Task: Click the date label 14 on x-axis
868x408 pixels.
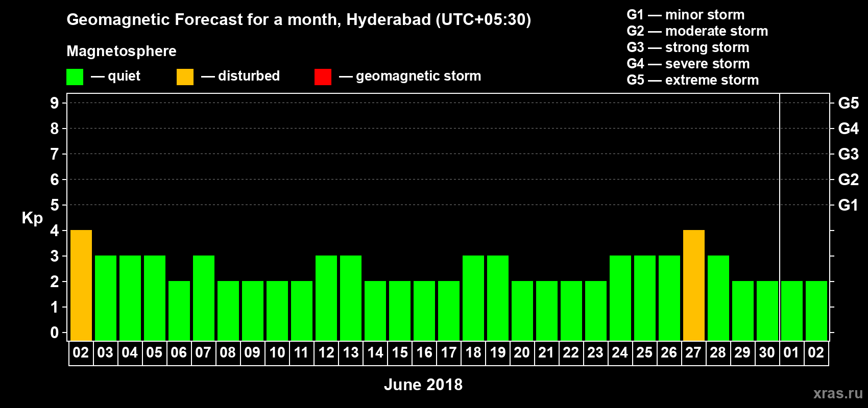Action: click(x=375, y=353)
